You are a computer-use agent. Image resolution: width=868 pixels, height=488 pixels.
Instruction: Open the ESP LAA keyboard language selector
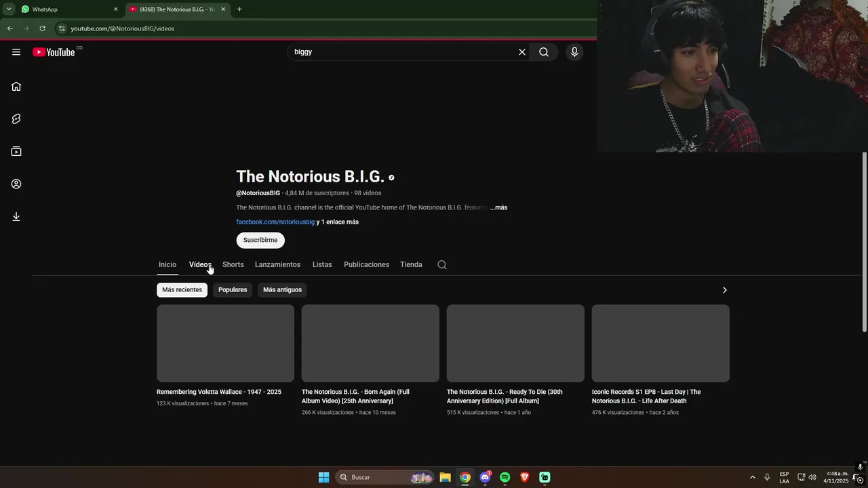[784, 477]
